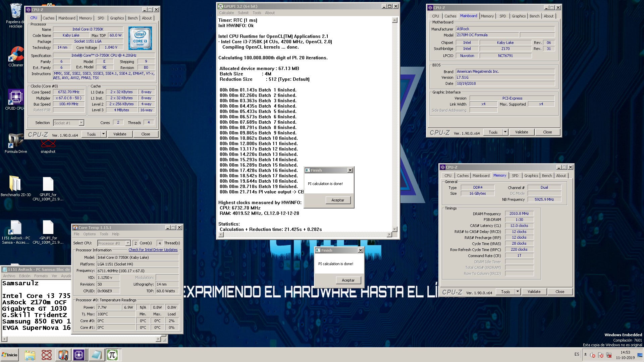Click Aceptar in Finish dialog below GPUPI window

pos(348,280)
